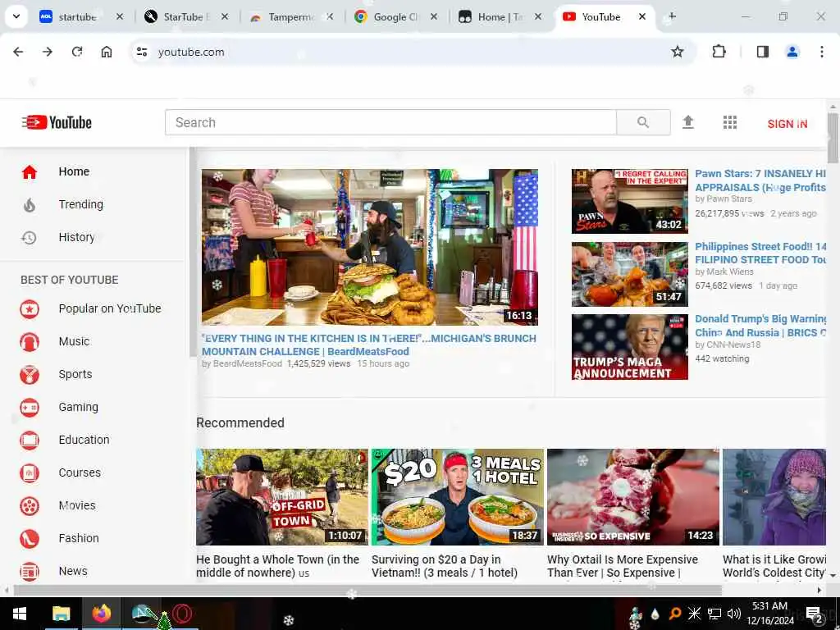The width and height of the screenshot is (840, 630).
Task: Click the search magnifier button
Action: (643, 123)
